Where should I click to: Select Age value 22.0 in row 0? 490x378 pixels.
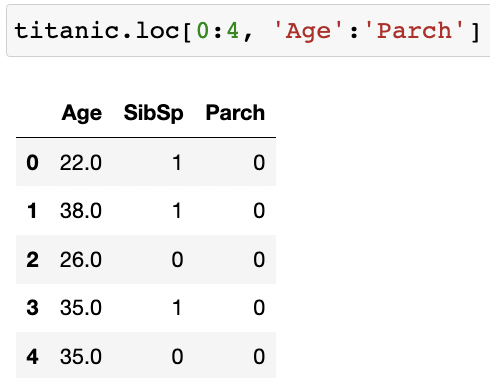[81, 163]
